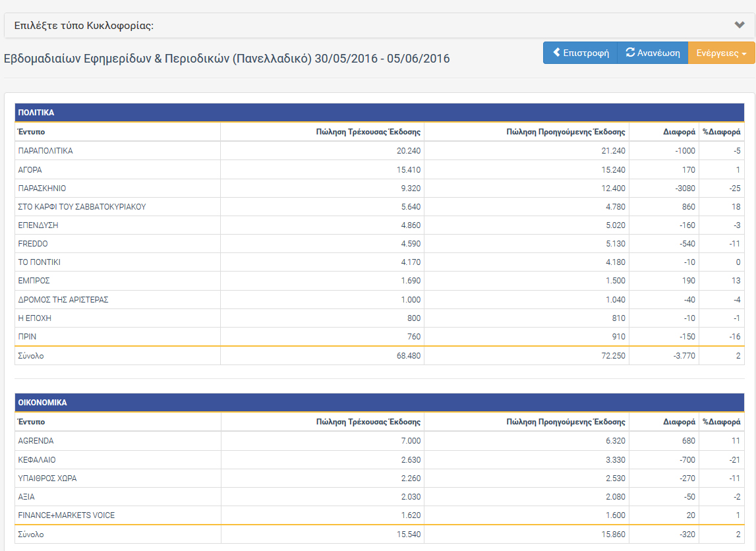The height and width of the screenshot is (551, 756).
Task: Select the FREDDO publication row
Action: point(33,244)
